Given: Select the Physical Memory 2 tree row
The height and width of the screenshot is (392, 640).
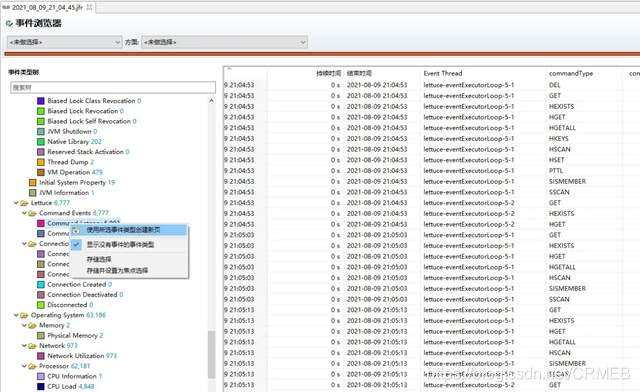Looking at the screenshot, I should coord(70,335).
